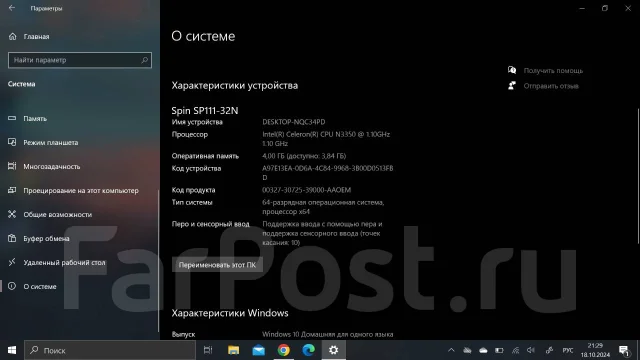Click the Отправить отзыв person icon
This screenshot has width=640, height=360.
point(512,86)
